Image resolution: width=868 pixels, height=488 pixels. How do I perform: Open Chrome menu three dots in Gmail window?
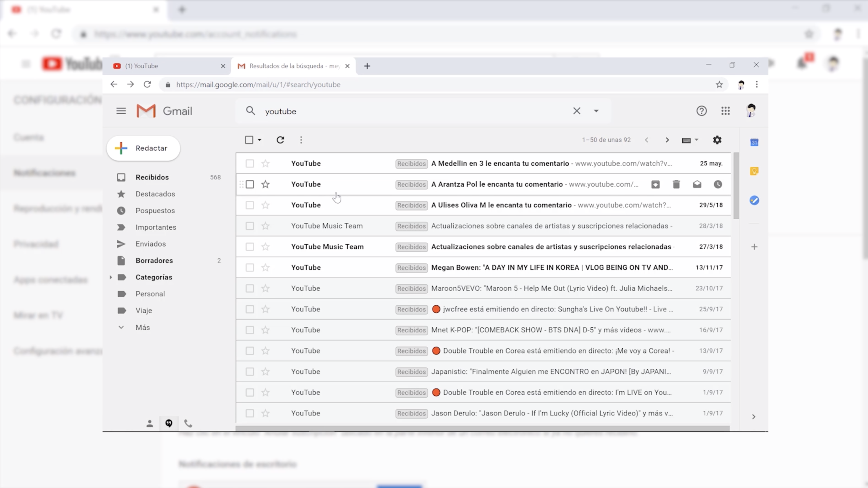pyautogui.click(x=757, y=85)
